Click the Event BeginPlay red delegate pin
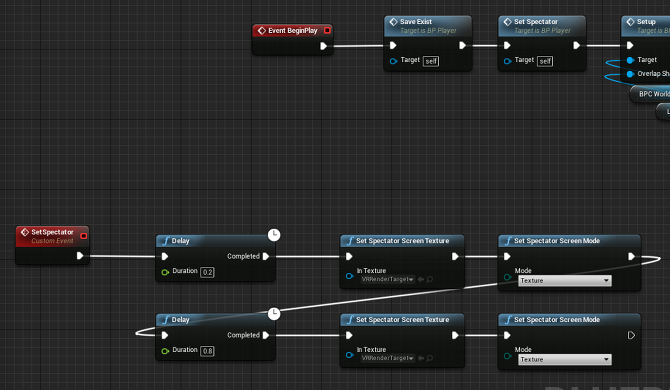 pyautogui.click(x=327, y=30)
